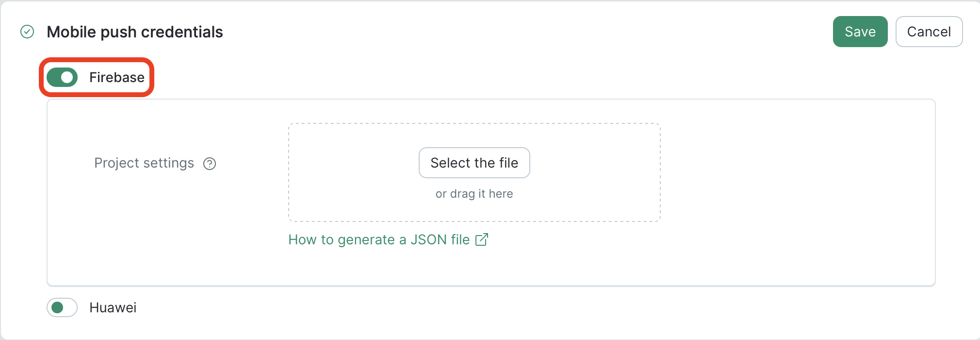Enable the Huawei toggle switch
The image size is (980, 340).
point(62,307)
